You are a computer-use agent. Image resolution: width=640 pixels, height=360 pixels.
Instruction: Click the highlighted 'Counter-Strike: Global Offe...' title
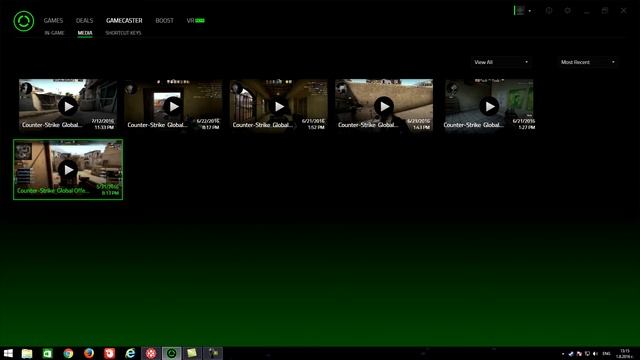[x=53, y=191]
